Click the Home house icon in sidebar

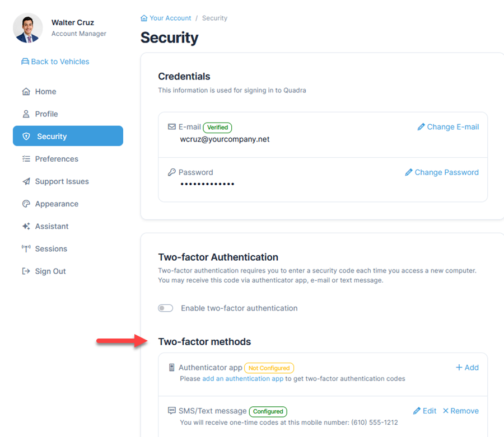(x=26, y=92)
